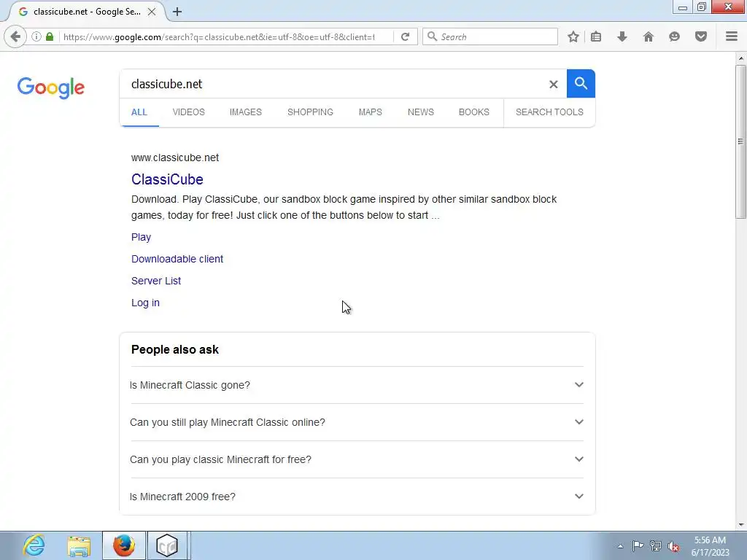Close the classicube.net Google Search tab

(152, 12)
